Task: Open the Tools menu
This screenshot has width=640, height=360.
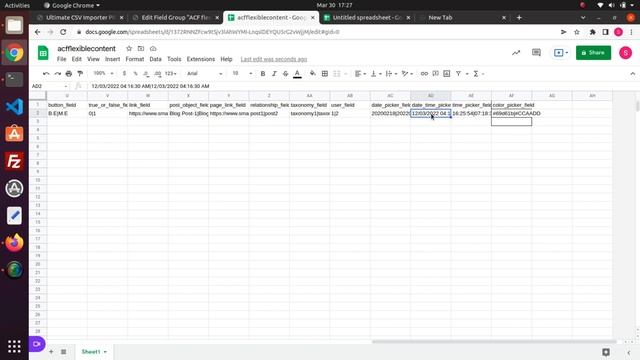Action: [174, 59]
